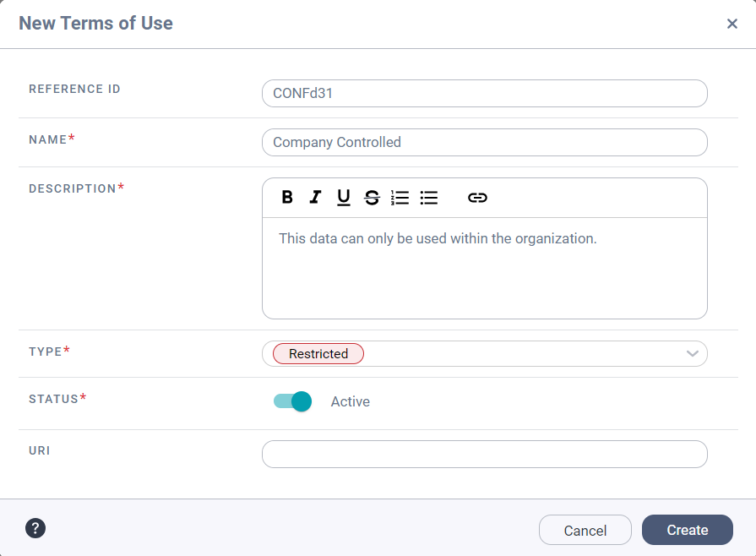Apply italic formatting in description editor
Image resolution: width=756 pixels, height=556 pixels.
[315, 197]
